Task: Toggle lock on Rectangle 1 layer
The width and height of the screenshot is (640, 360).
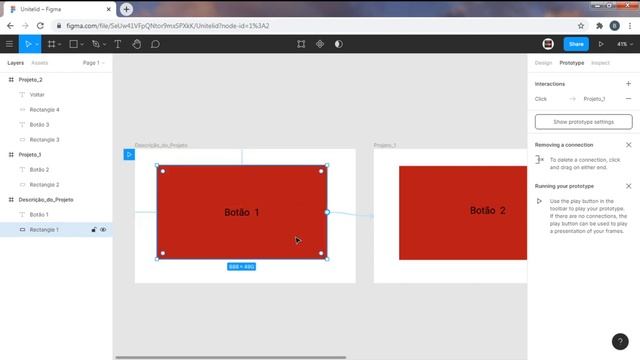Action: coord(94,229)
